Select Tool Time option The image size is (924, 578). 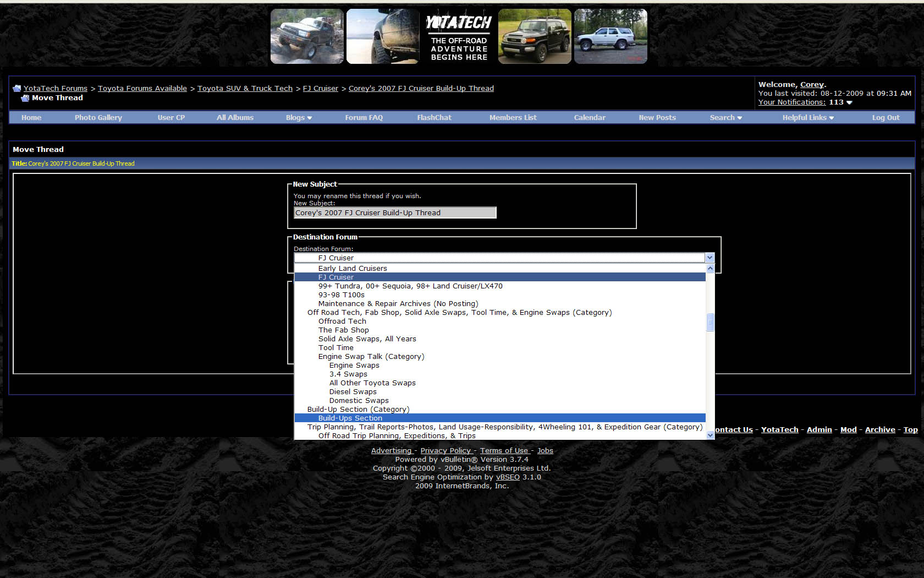pos(500,348)
